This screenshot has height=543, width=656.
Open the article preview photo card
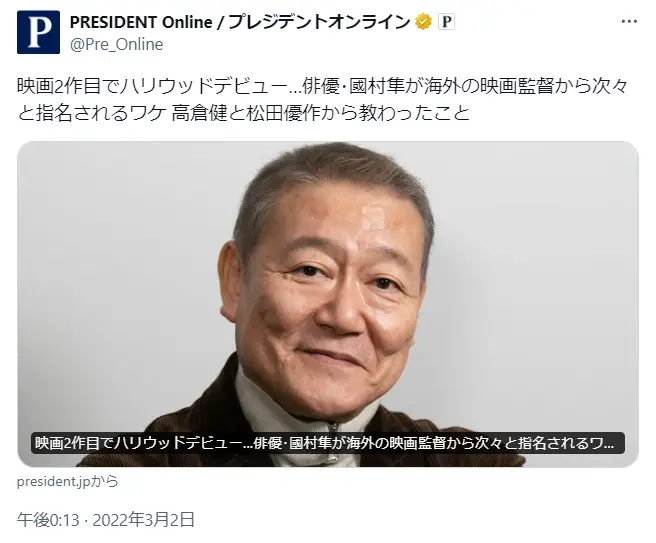coord(328,304)
